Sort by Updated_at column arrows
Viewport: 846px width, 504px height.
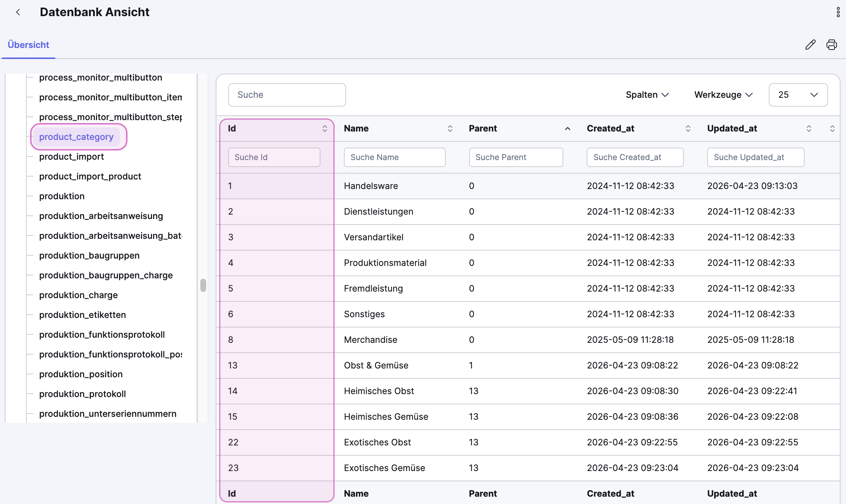809,129
